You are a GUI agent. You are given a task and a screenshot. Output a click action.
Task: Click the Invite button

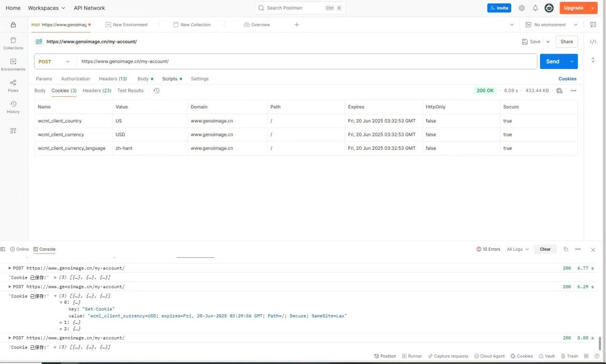[499, 8]
